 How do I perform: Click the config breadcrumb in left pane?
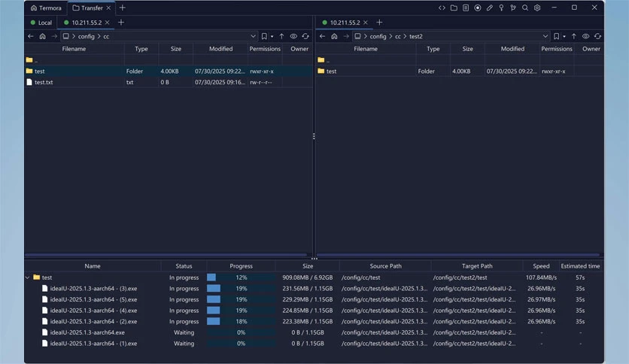pyautogui.click(x=87, y=37)
